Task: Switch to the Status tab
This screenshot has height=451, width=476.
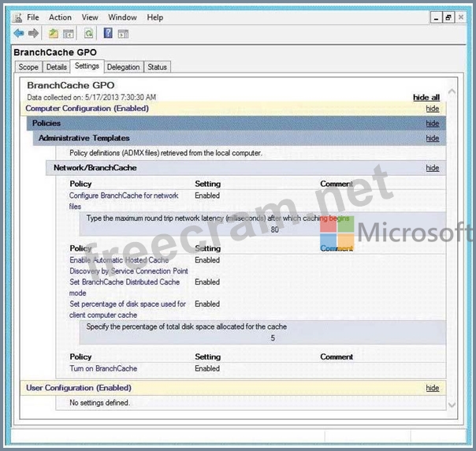Action: pos(157,67)
